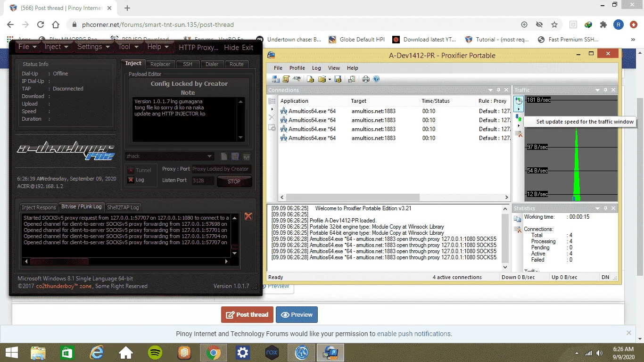Click the STOP button

pos(234,181)
